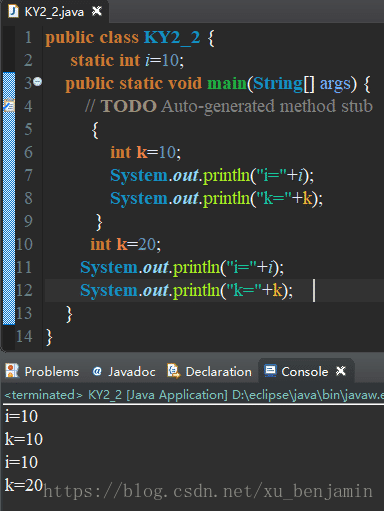Close the KY2_2.java editor tab
Image resolution: width=384 pixels, height=511 pixels.
pos(97,11)
